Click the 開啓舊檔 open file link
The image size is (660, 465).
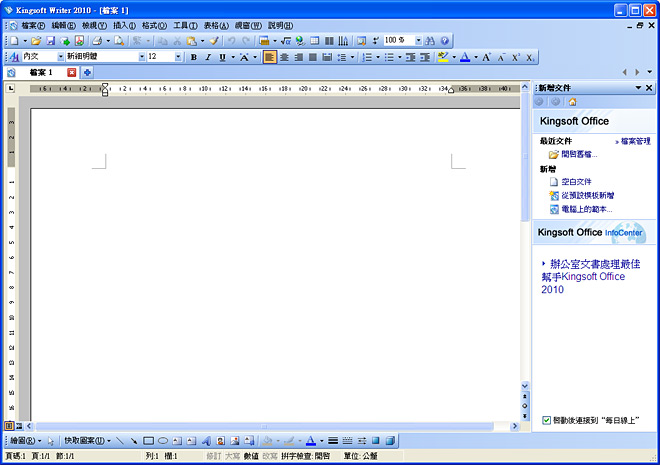[x=579, y=154]
